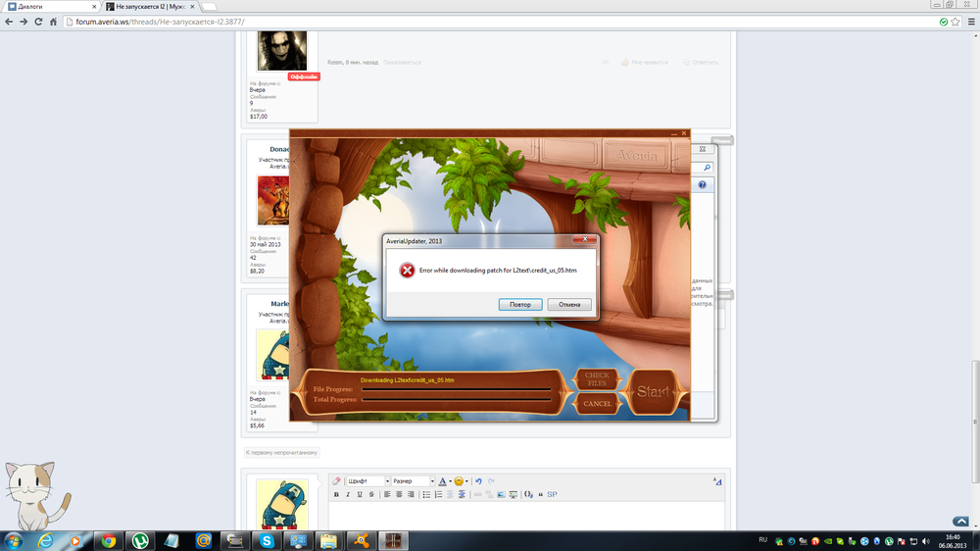Screen dimensions: 980x551
Task: Open browser home page
Action: tap(54, 22)
